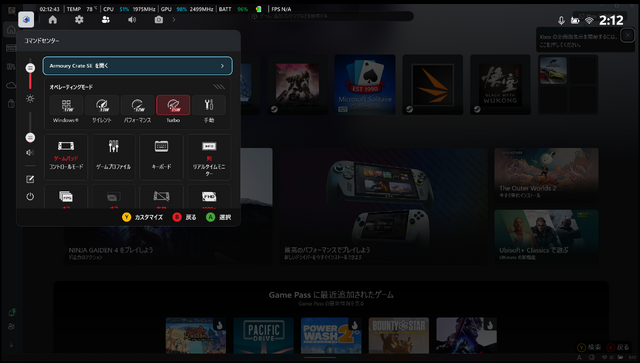The image size is (640, 363).
Task: Open Xbox sidebar Home icon
Action: coord(11,30)
